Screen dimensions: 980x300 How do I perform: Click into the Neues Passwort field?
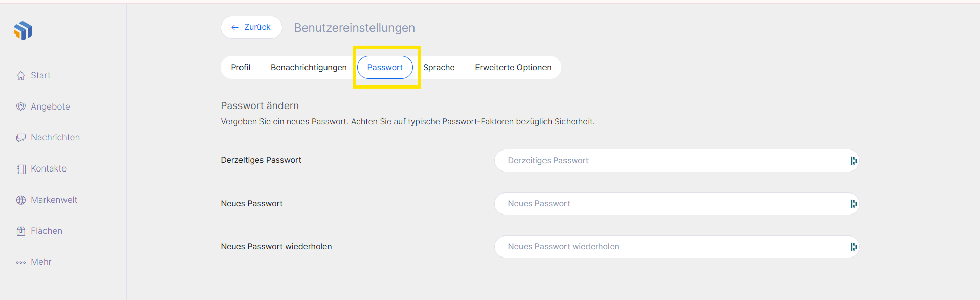[665, 204]
